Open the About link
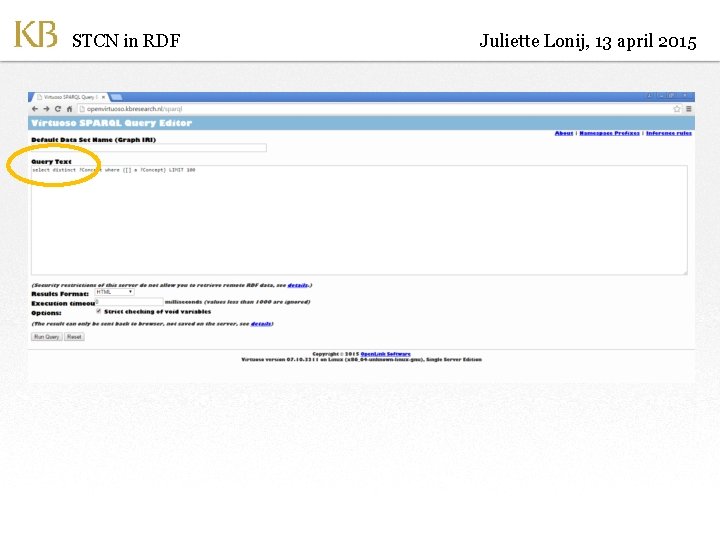Screen dimensions: 720x540 pyautogui.click(x=564, y=133)
